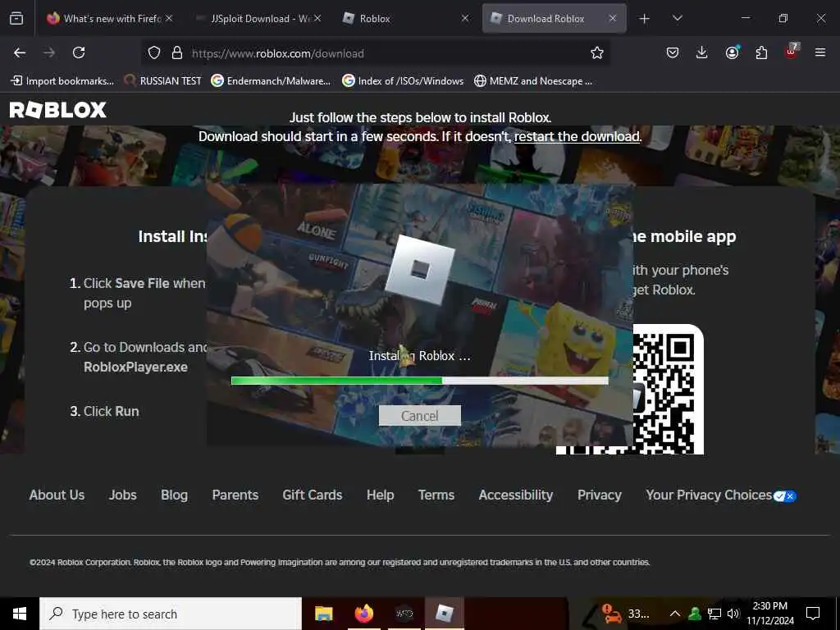The height and width of the screenshot is (630, 840).
Task: Open the volume speaker icon
Action: [733, 614]
